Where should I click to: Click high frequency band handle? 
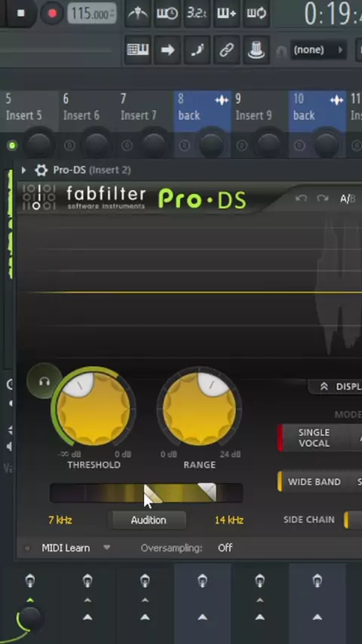point(207,492)
